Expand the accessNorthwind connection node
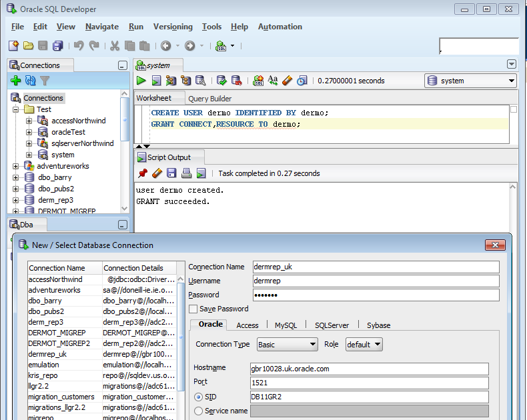Screen dimensions: 527x420 tap(29, 121)
